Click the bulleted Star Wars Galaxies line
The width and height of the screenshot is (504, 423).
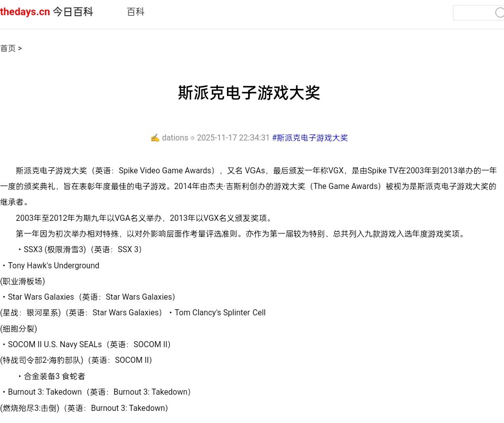pyautogui.click(x=88, y=297)
